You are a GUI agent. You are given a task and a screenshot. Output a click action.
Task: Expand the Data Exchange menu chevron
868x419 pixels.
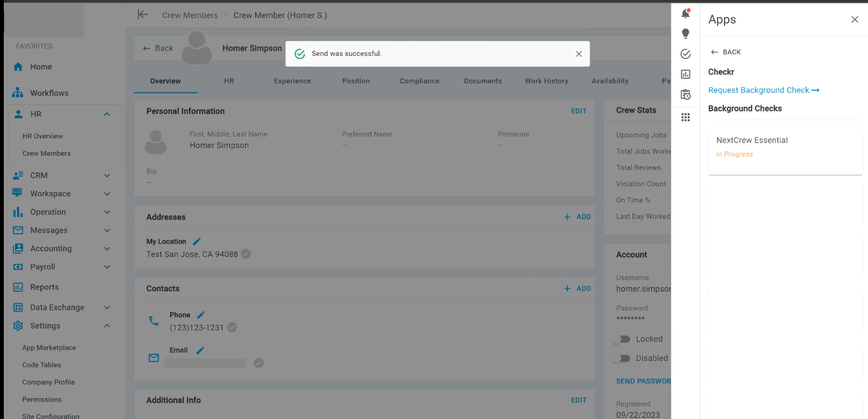[x=107, y=307]
